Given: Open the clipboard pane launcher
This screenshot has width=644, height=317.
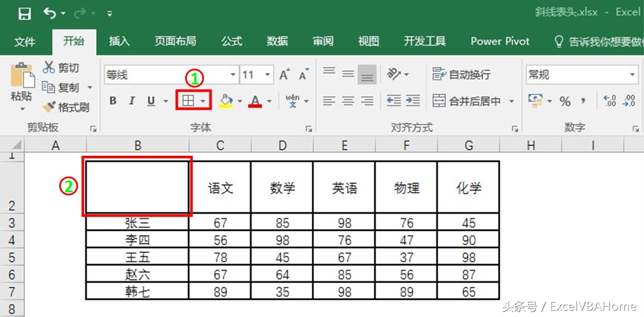Looking at the screenshot, I should tap(93, 129).
